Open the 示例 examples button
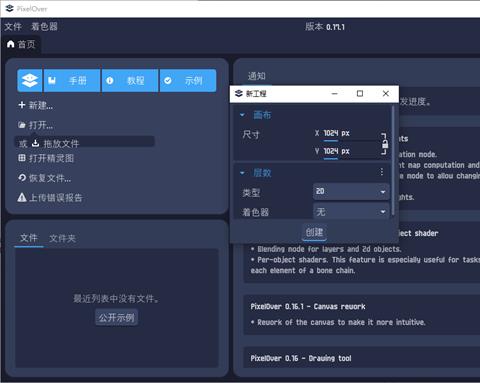 click(x=188, y=80)
